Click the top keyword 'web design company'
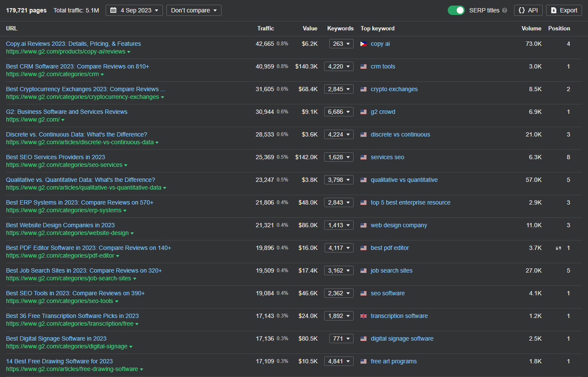This screenshot has height=377, width=588. (399, 225)
